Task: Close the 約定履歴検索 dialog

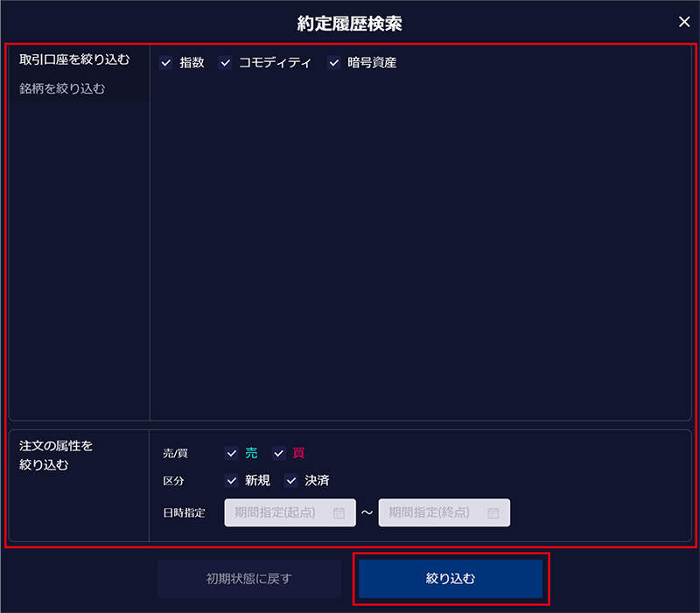Action: coord(684,22)
